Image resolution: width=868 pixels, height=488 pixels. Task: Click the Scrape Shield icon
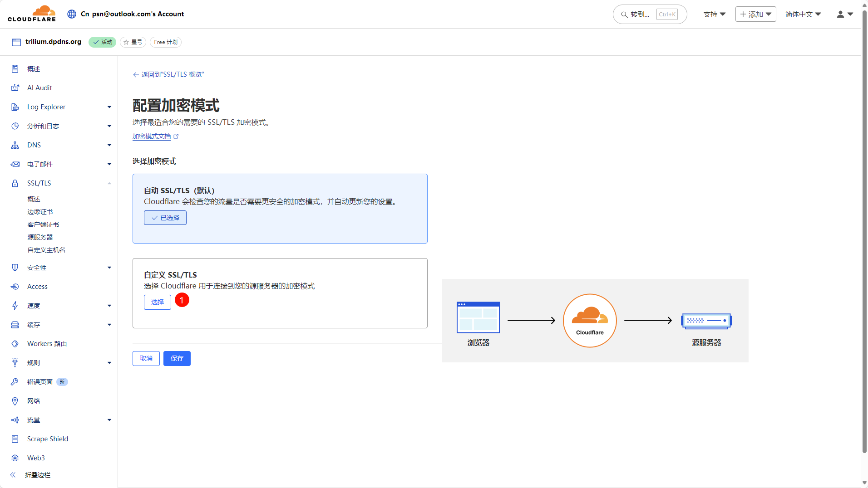(x=15, y=439)
